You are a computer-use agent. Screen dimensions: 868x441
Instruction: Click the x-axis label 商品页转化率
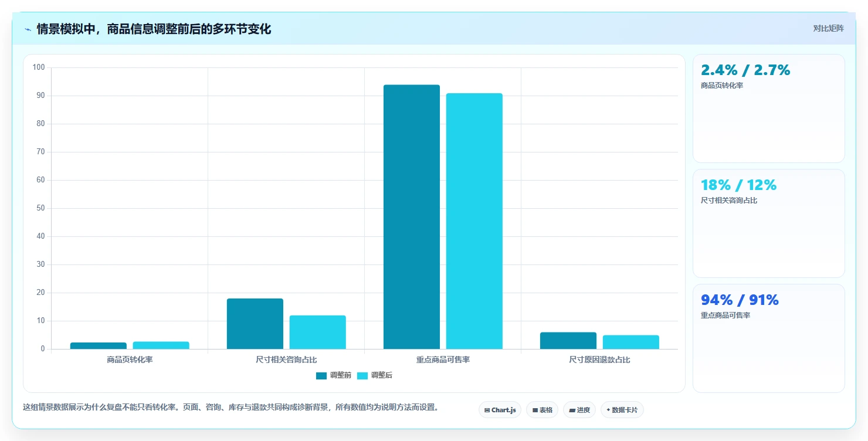[x=130, y=359]
